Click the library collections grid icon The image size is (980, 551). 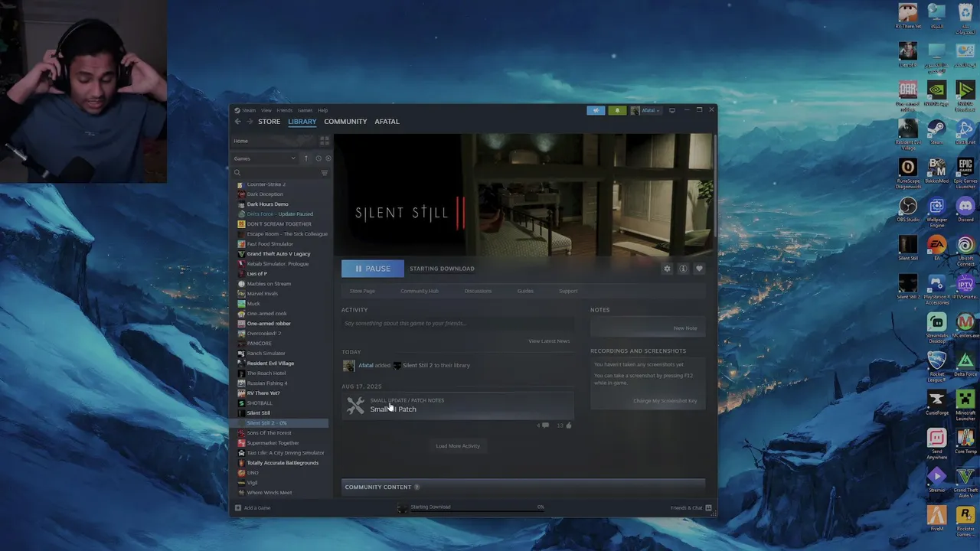[324, 141]
